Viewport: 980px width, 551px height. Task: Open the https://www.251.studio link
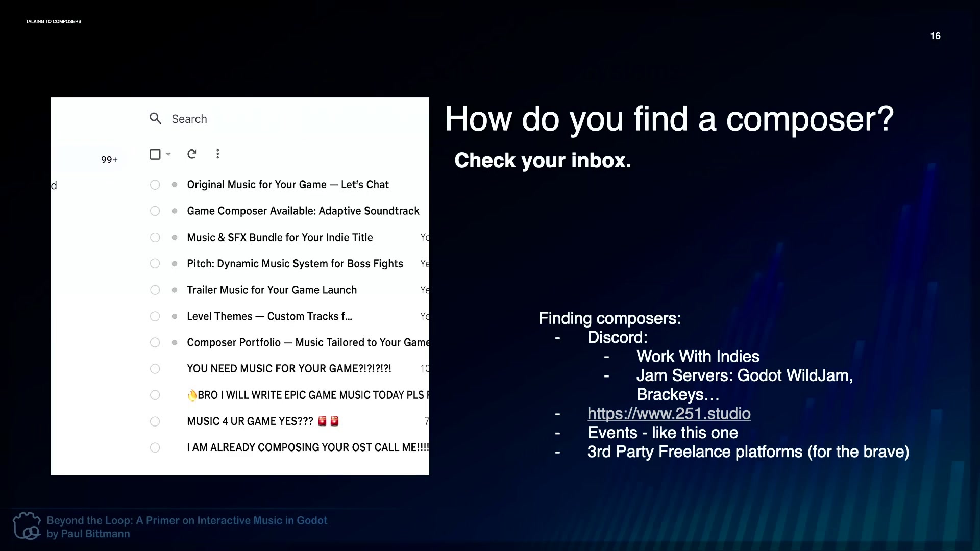click(x=669, y=414)
